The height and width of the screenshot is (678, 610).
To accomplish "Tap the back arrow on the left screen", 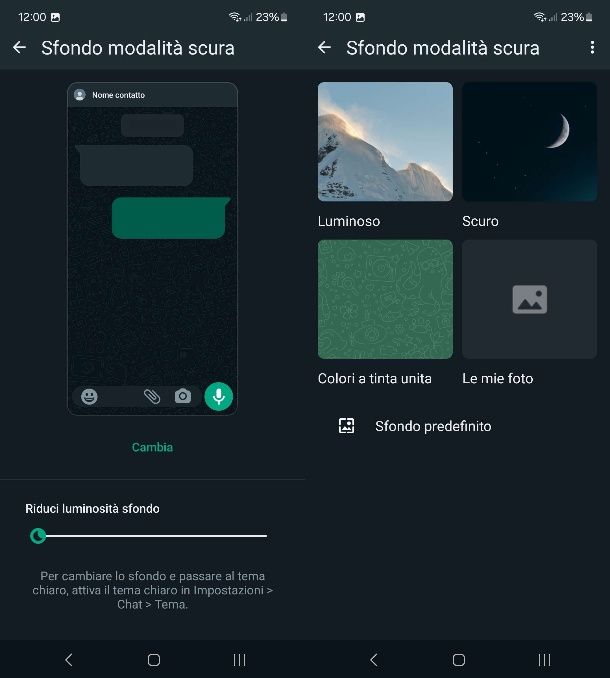I will (x=19, y=48).
